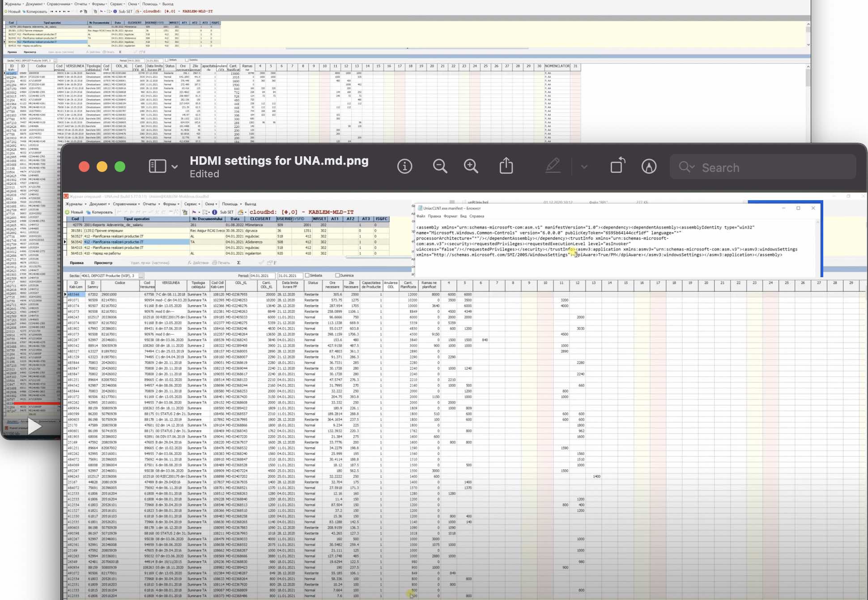Open Отчеты menu in the background window
The width and height of the screenshot is (868, 600).
click(81, 4)
